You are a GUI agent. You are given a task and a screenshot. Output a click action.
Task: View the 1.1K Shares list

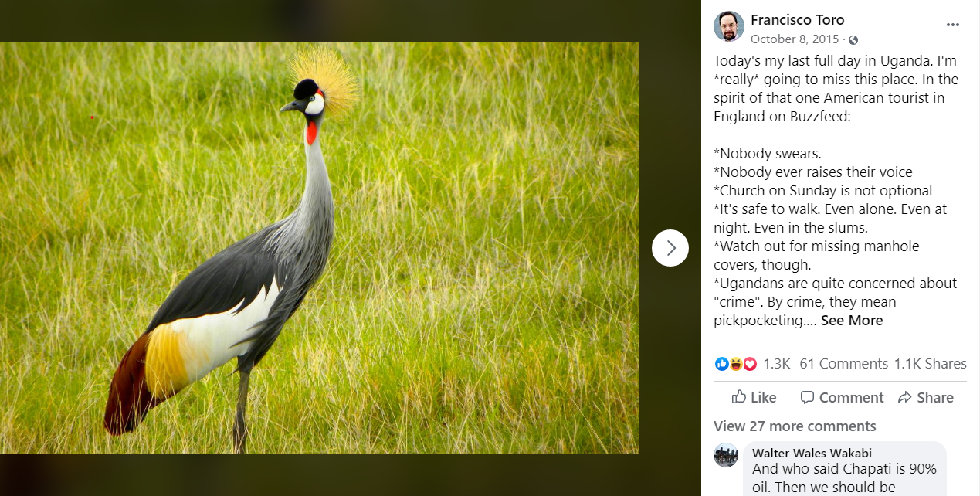tap(930, 364)
